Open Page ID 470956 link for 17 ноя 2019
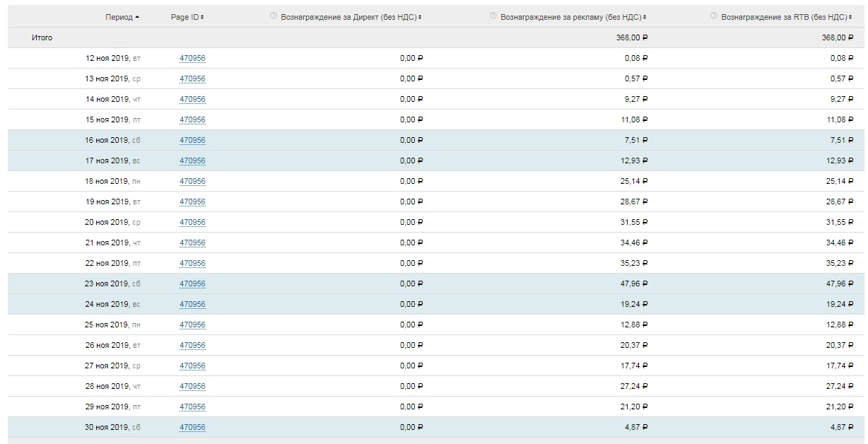 pos(192,160)
